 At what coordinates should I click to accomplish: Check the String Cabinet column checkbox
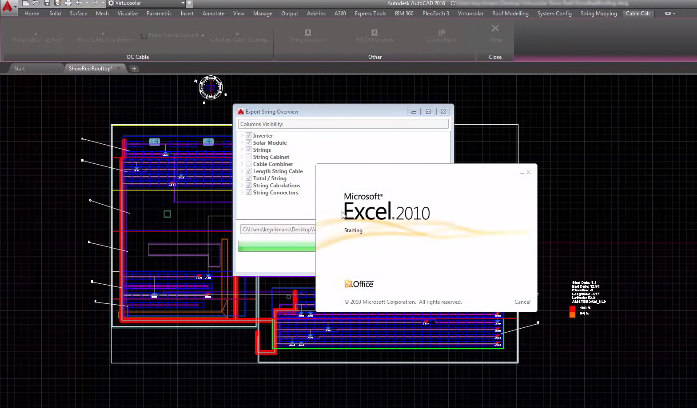(x=249, y=156)
